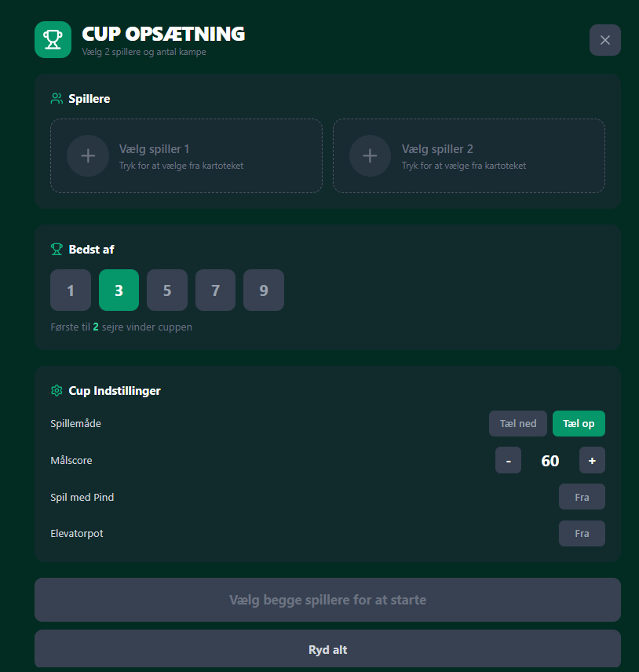639x672 pixels.
Task: Set best of 7 matches
Action: click(216, 290)
